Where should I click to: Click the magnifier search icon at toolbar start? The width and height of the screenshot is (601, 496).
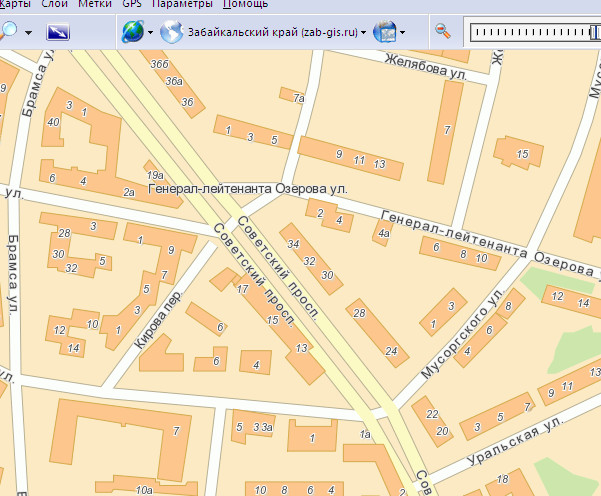point(8,31)
